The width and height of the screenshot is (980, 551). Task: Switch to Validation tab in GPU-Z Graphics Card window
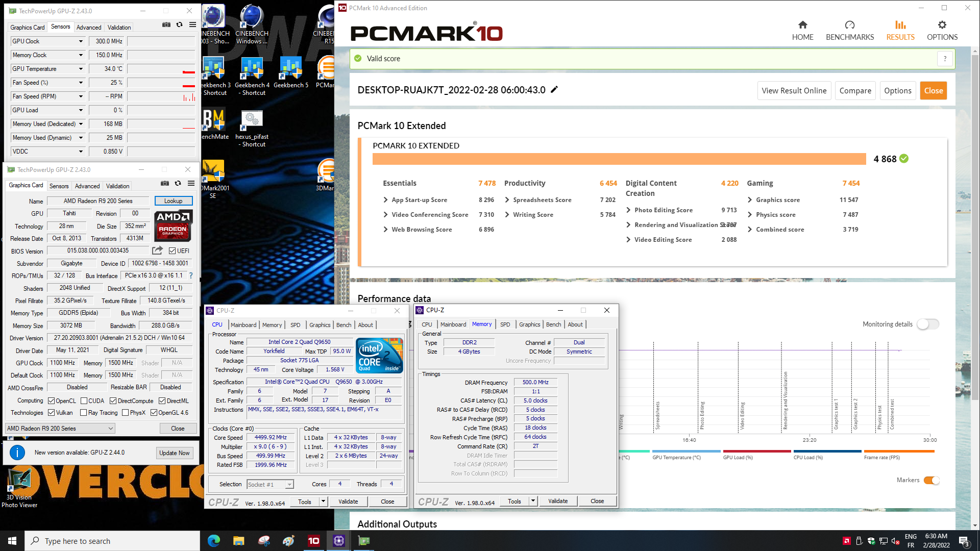click(117, 186)
